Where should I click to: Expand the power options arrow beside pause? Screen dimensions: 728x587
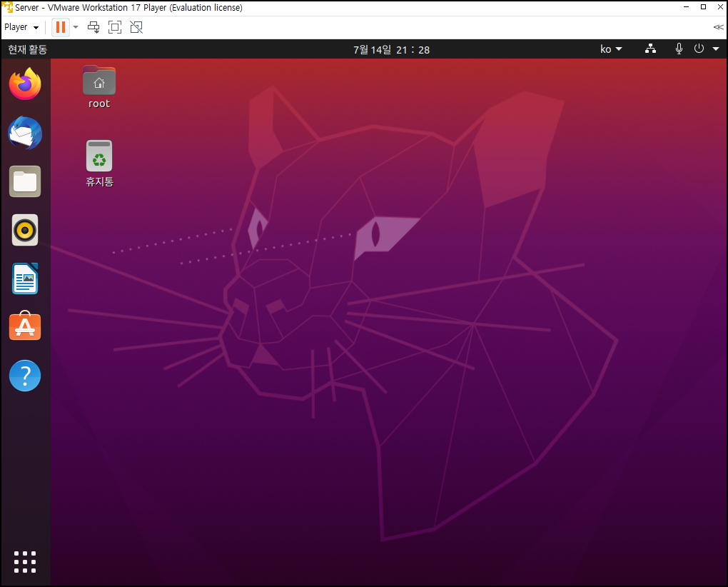tap(76, 27)
